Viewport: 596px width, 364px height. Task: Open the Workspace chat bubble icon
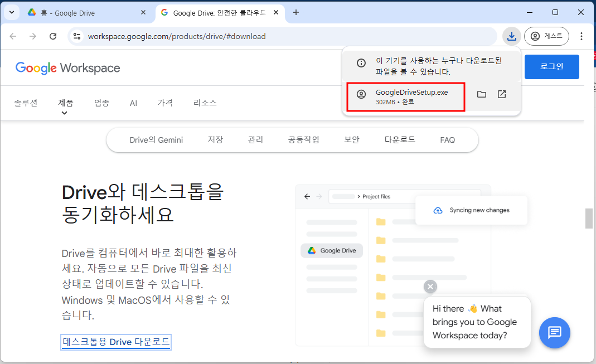(x=554, y=333)
